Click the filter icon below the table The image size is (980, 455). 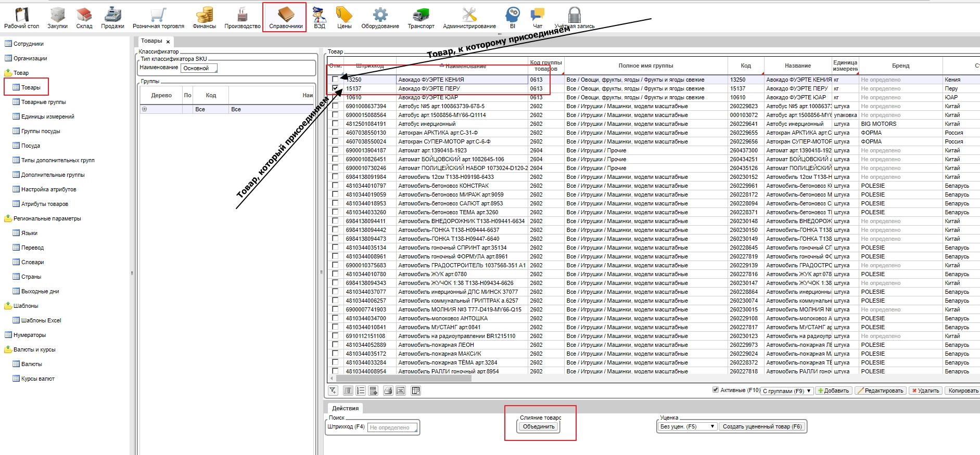(333, 391)
